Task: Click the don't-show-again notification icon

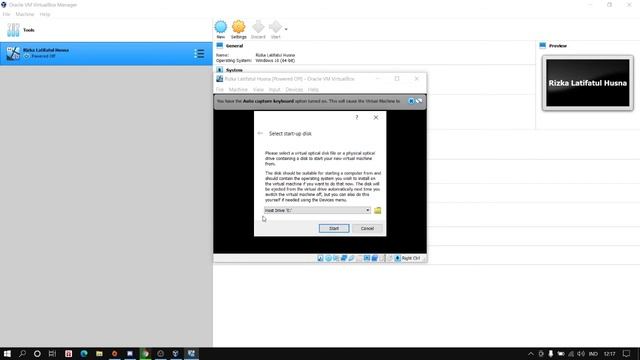Action: click(419, 101)
